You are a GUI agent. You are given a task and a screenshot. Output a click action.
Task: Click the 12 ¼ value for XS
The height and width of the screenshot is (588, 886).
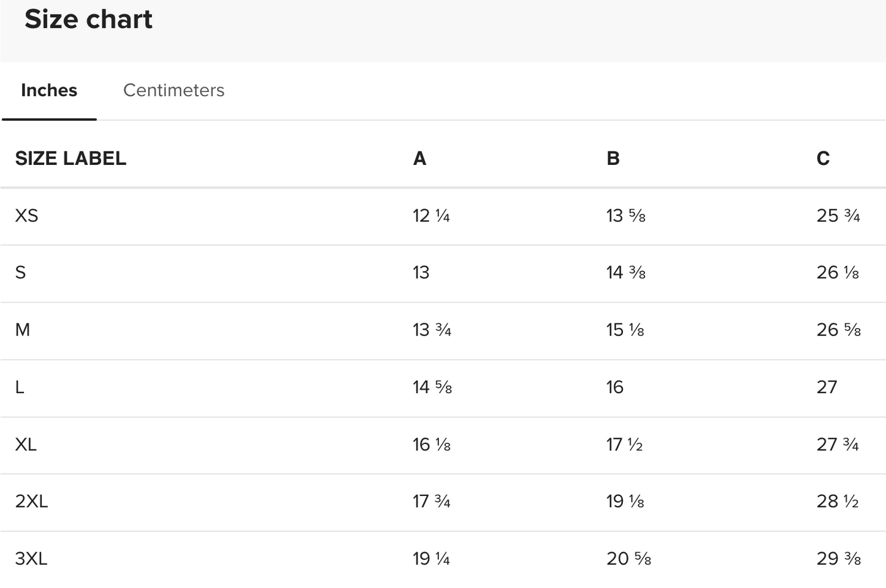(x=431, y=215)
